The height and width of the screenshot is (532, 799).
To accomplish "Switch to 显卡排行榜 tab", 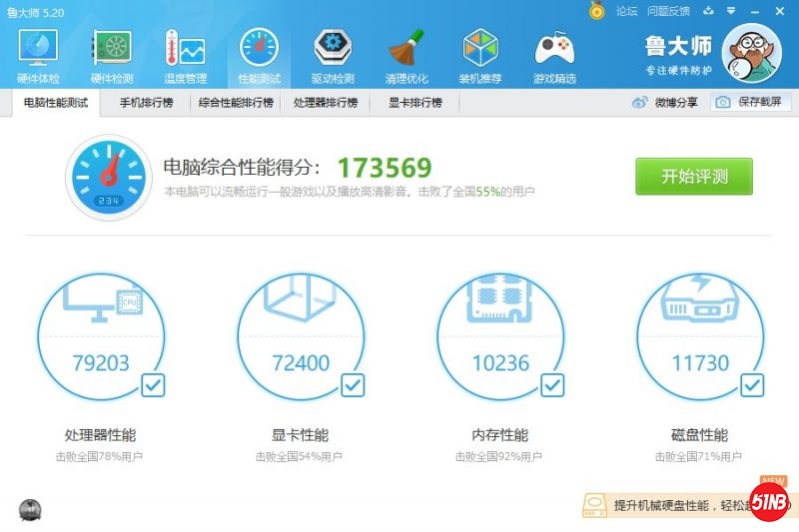I will pyautogui.click(x=414, y=103).
